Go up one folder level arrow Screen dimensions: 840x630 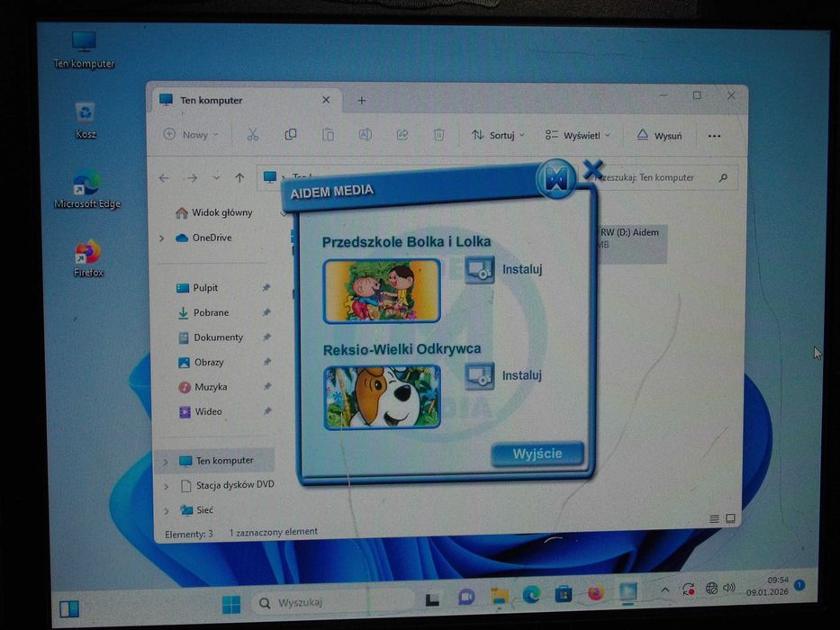tap(239, 178)
